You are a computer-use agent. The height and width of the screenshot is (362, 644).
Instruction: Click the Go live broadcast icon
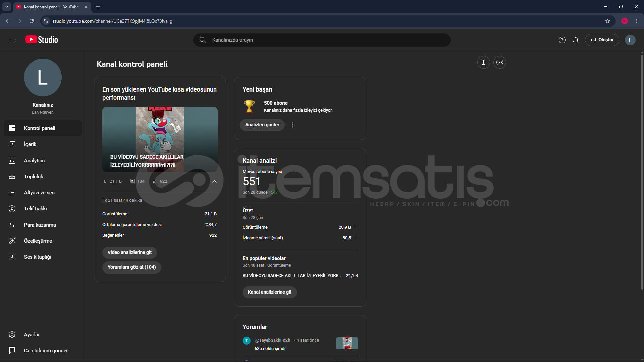(500, 62)
